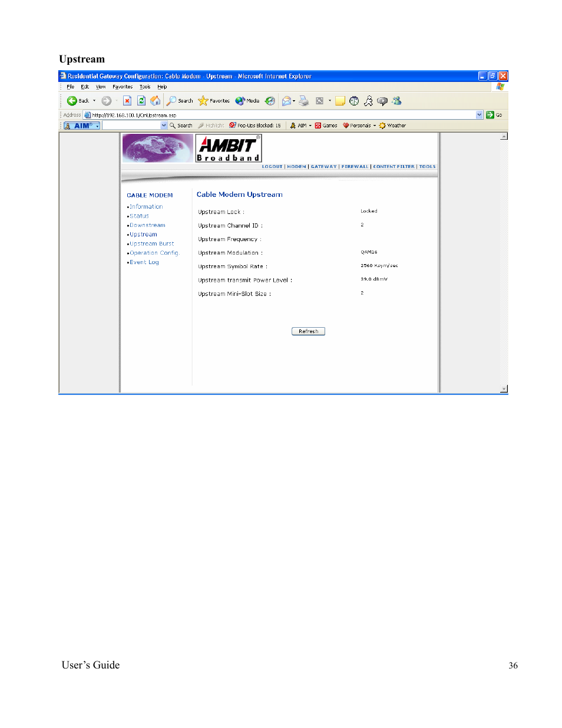Click the scrollbar down arrow
The width and height of the screenshot is (562, 728).
click(x=504, y=388)
